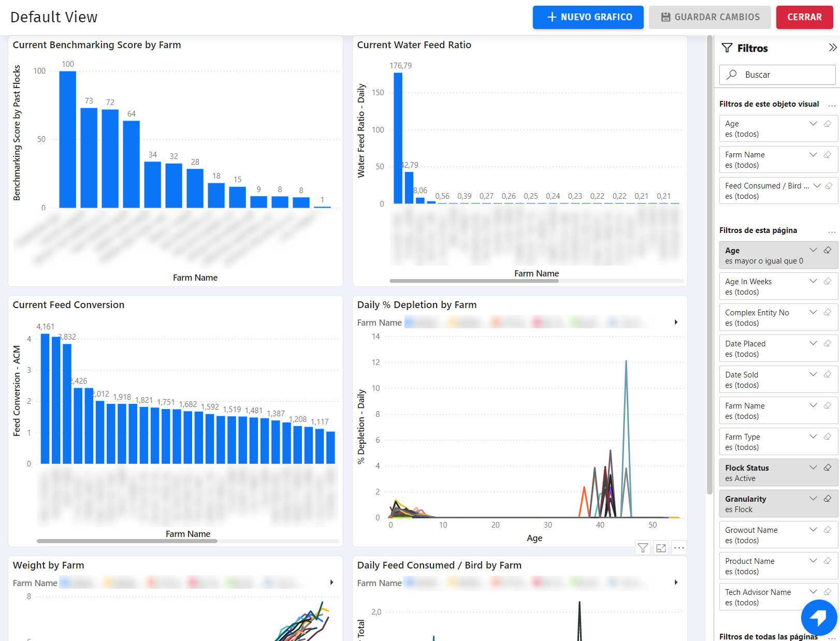Click the Daily Feed Consumed / Bird by Farm title
This screenshot has height=641, width=840.
tap(439, 565)
